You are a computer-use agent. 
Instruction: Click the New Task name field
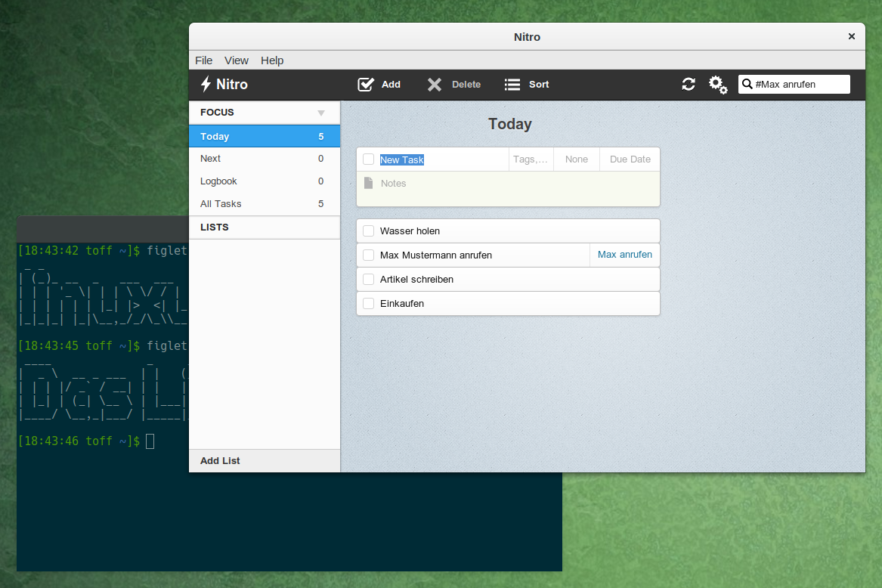point(443,159)
